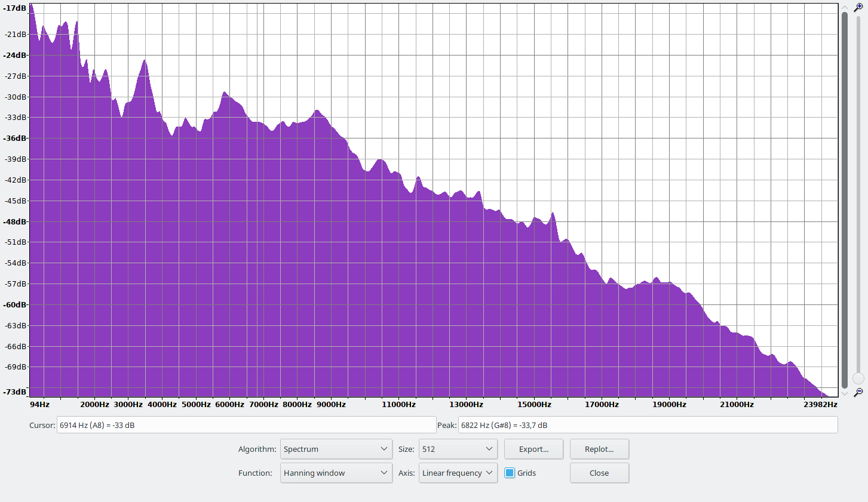Open the Size dropdown showing 512
This screenshot has height=502, width=868.
(458, 449)
